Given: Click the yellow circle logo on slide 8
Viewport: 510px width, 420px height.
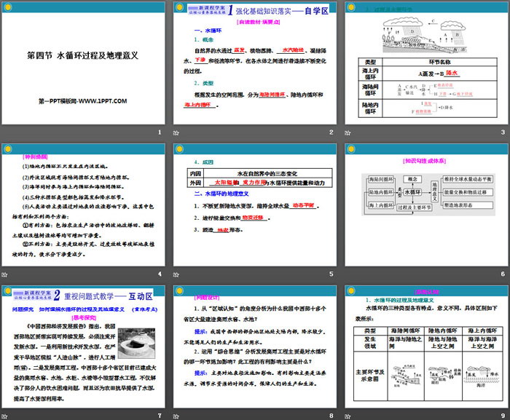Looking at the screenshot, I should (x=179, y=291).
